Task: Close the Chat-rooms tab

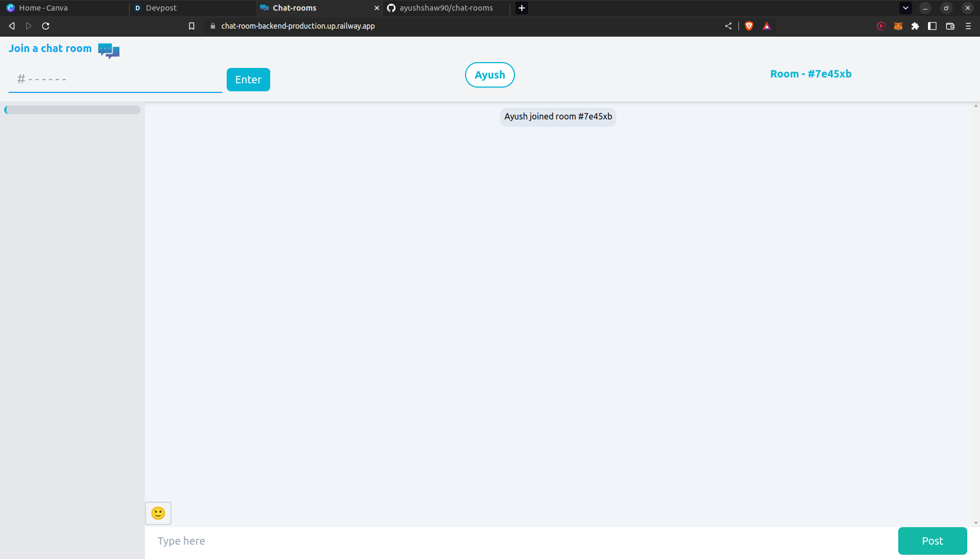Action: 377,8
